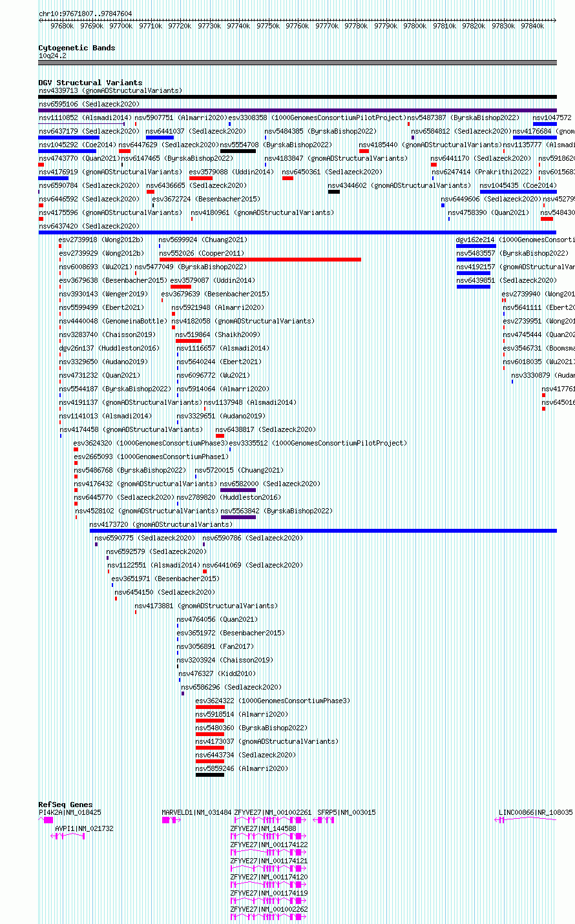Select nsv6437420 (Sedlazeck2020) variant label
Image resolution: width=575 pixels, height=924 pixels.
pyautogui.click(x=89, y=226)
